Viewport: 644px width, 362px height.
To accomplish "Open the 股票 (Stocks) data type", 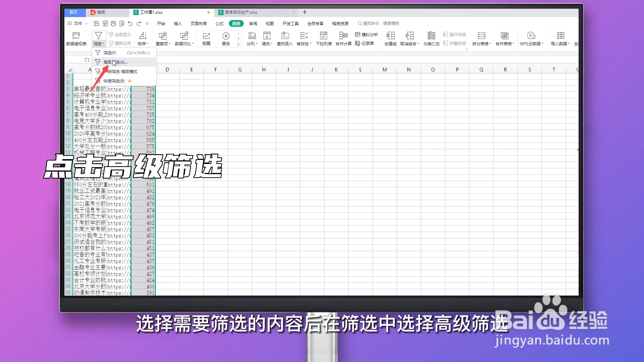I will click(206, 38).
